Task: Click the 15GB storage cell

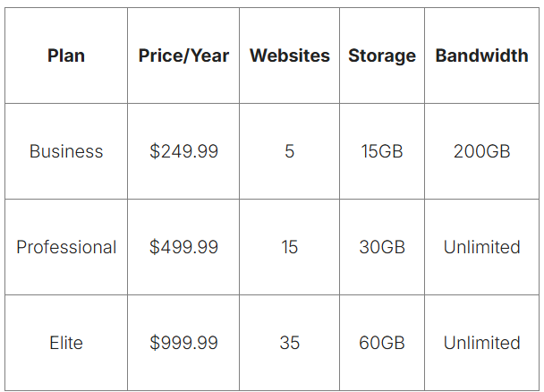Action: (x=382, y=151)
